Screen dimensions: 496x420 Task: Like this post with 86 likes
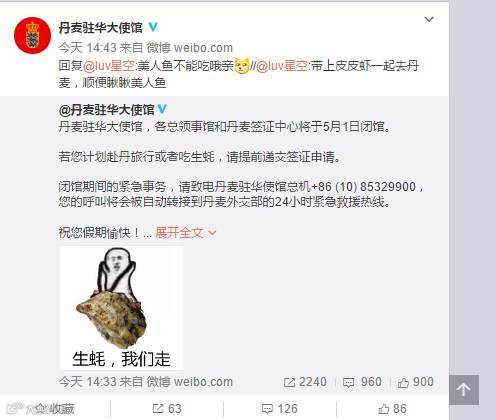point(393,409)
